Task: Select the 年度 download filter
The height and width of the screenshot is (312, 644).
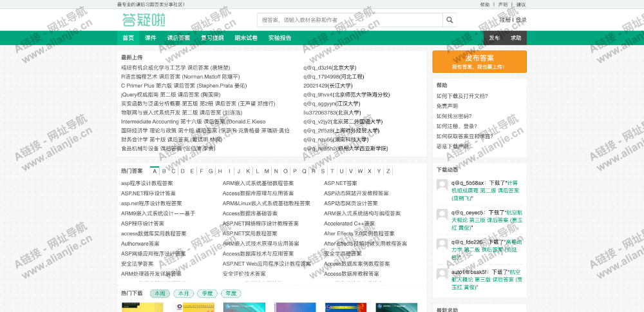Action: tap(231, 293)
